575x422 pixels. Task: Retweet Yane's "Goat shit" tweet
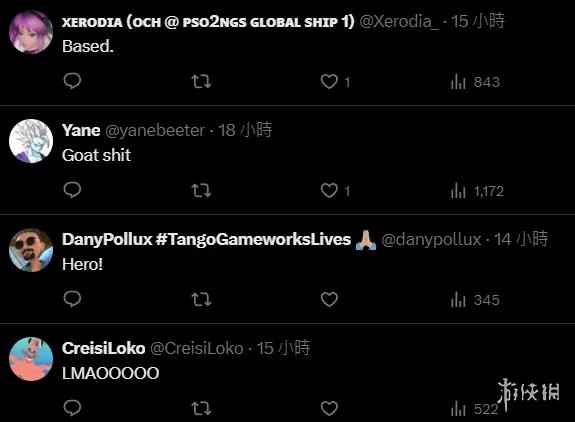pos(201,190)
